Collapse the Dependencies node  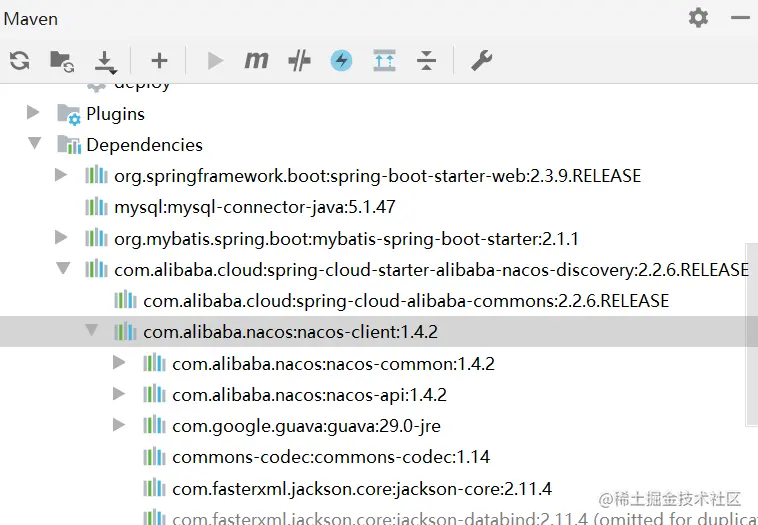34,143
